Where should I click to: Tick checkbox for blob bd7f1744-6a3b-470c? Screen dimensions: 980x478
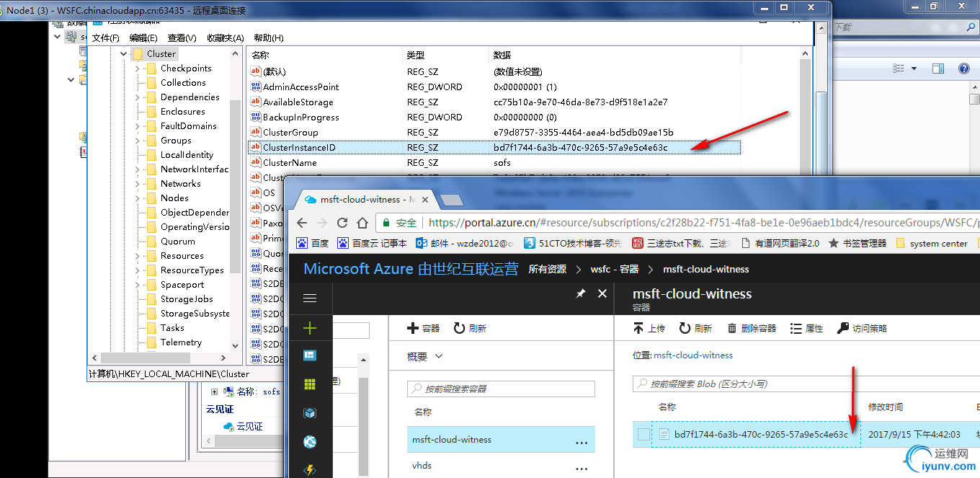(x=643, y=434)
